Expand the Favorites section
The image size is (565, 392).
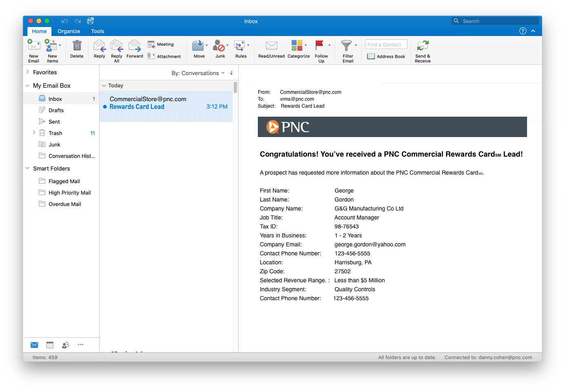pyautogui.click(x=27, y=72)
